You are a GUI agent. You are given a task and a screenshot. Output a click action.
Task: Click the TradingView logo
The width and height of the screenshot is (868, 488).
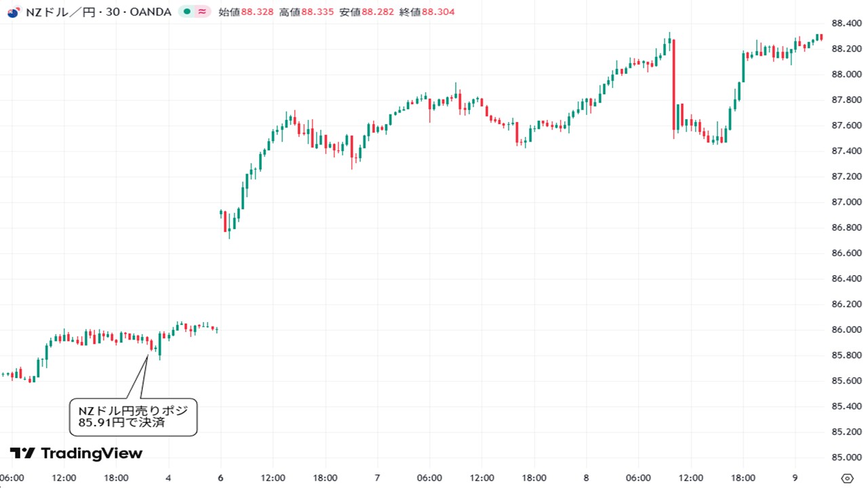coord(76,453)
